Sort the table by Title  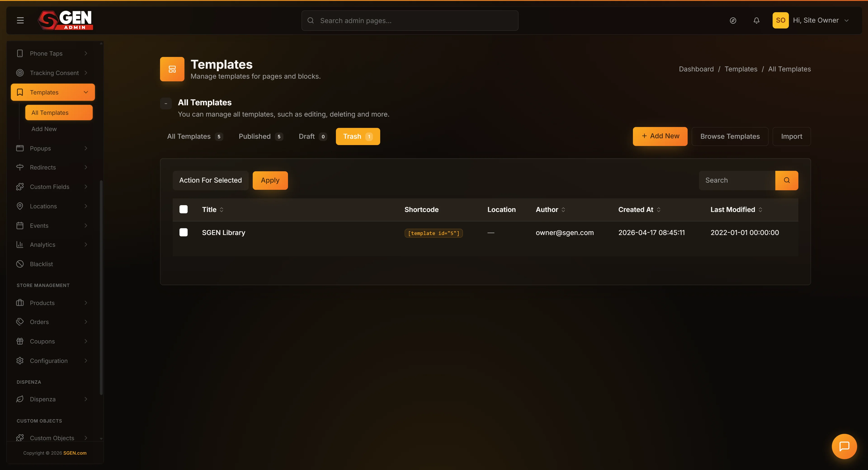tap(213, 209)
